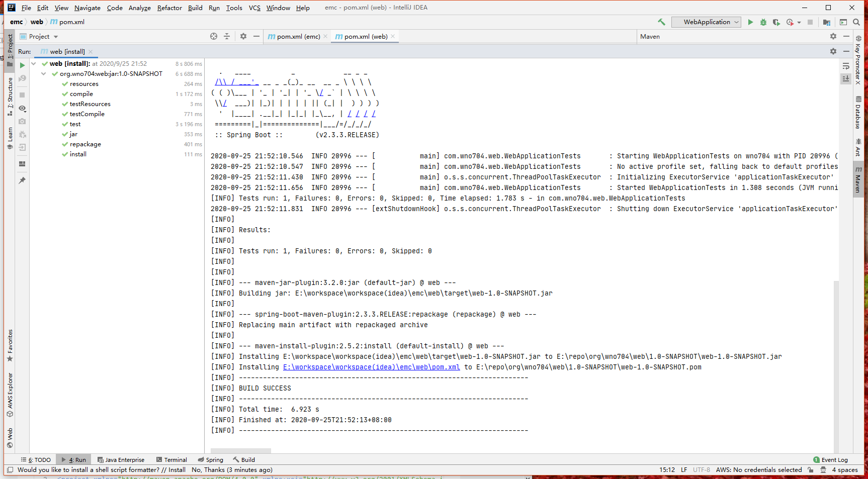This screenshot has height=479, width=868.
Task: Pin the Run tab with pin icon
Action: click(x=22, y=180)
